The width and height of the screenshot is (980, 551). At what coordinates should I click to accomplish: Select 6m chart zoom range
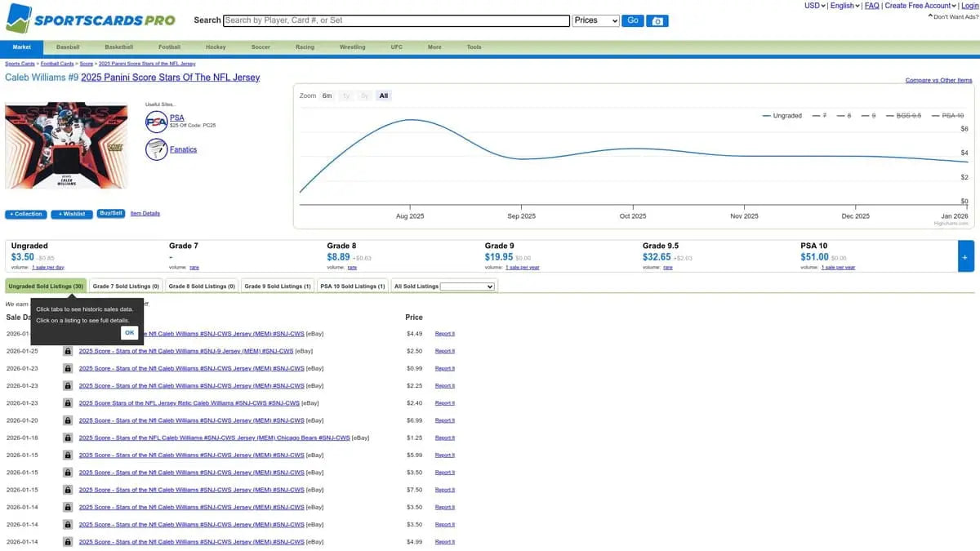(327, 96)
